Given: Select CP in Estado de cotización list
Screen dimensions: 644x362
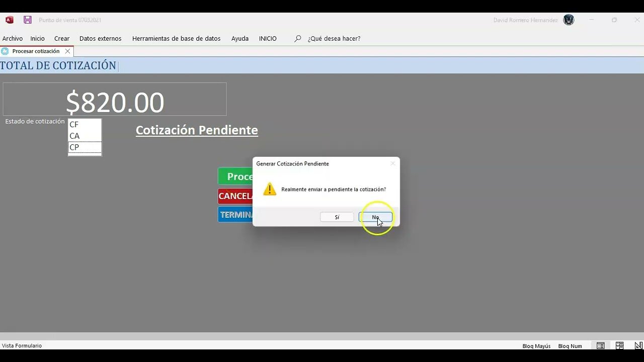Looking at the screenshot, I should (x=85, y=147).
